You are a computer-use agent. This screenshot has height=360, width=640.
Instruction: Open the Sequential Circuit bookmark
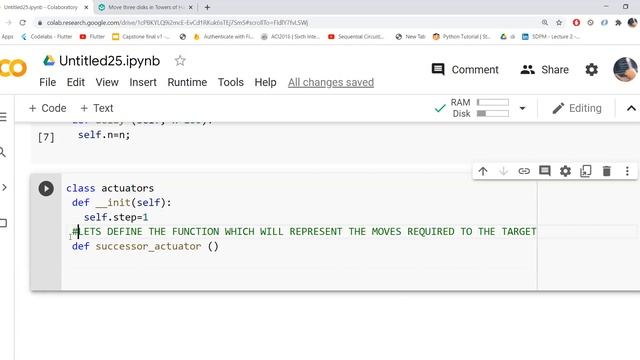tap(356, 37)
